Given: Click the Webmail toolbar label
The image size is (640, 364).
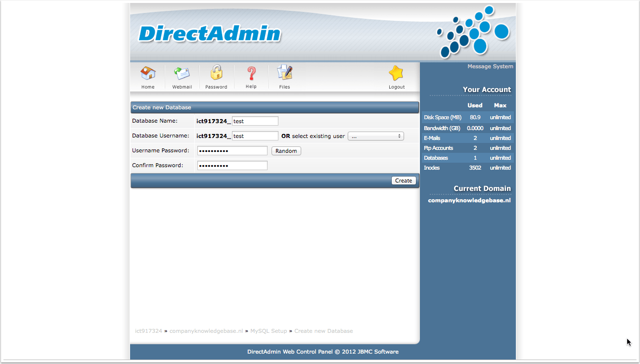Looking at the screenshot, I should [182, 87].
